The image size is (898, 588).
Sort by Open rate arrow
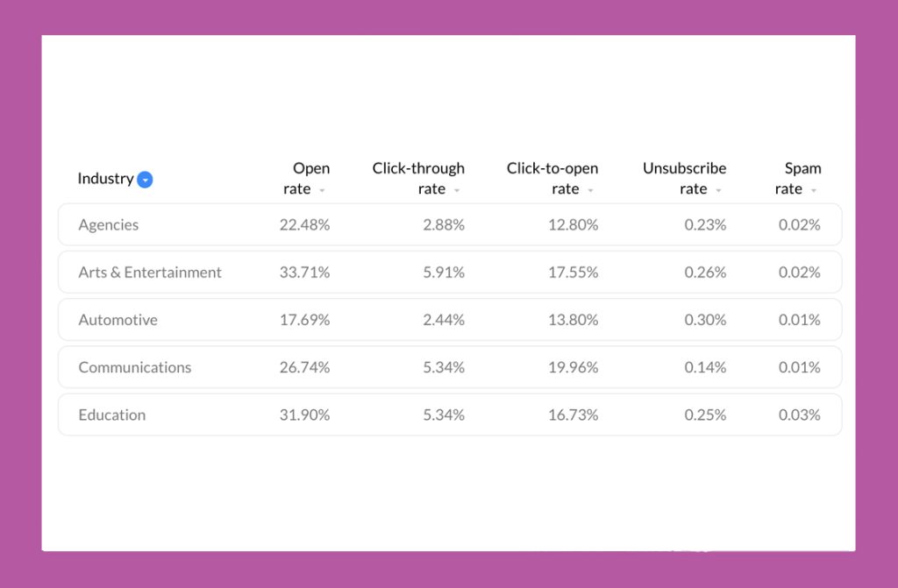(x=322, y=190)
